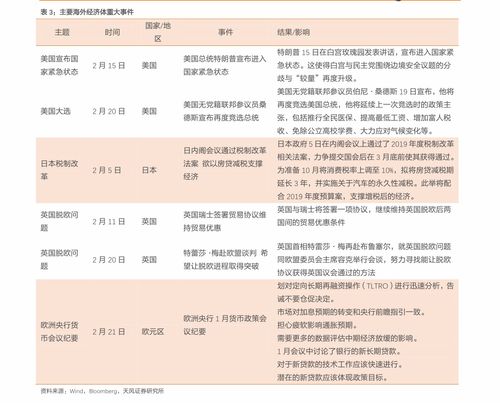Viewport: 500px width, 403px height.
Task: Click the topic cell 美国宣布国家紧急状态
Action: tap(59, 65)
